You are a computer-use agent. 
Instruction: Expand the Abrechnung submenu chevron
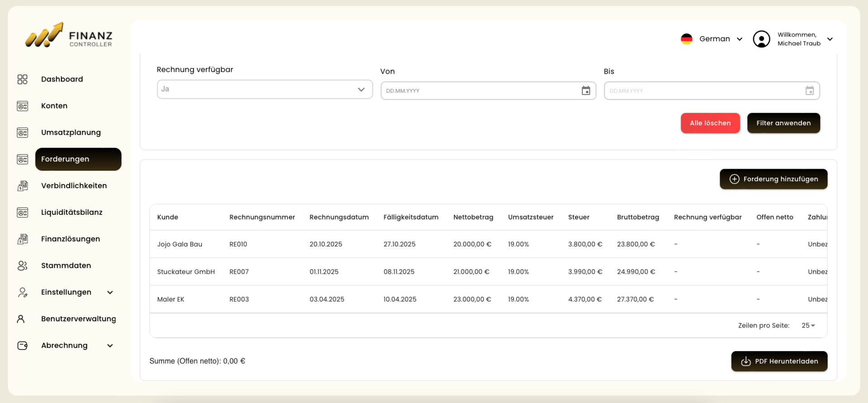tap(110, 346)
